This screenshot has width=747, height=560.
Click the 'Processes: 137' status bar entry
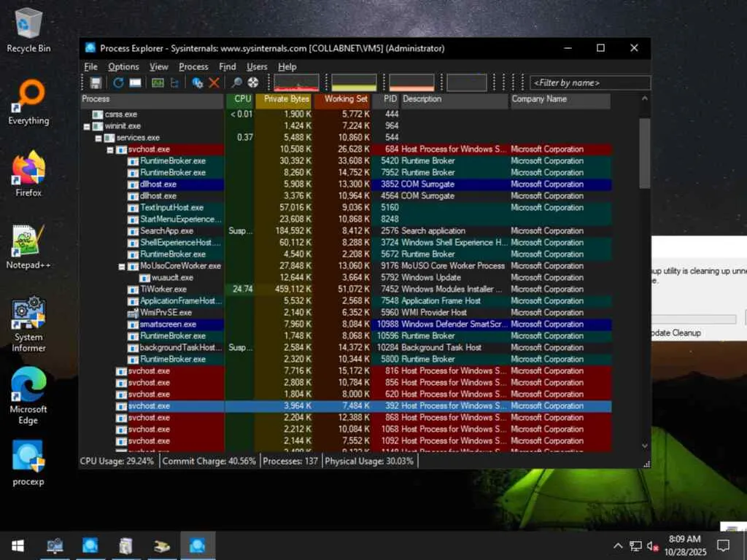point(290,461)
